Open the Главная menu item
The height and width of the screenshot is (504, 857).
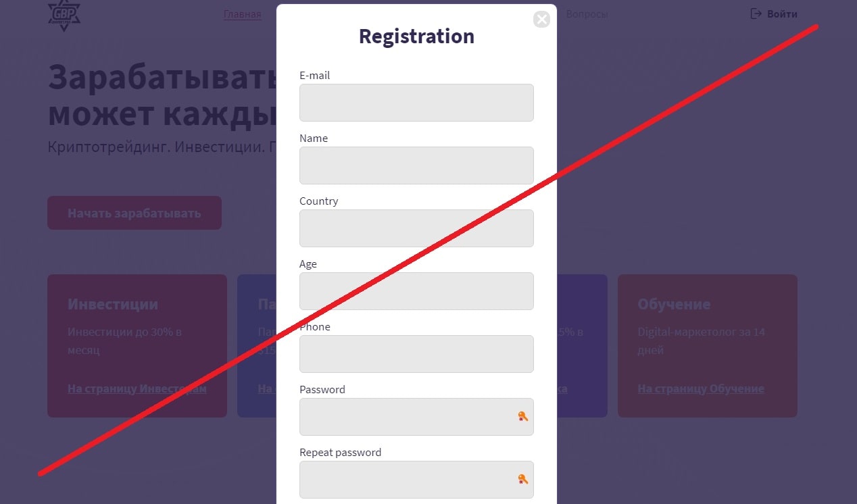pyautogui.click(x=243, y=14)
